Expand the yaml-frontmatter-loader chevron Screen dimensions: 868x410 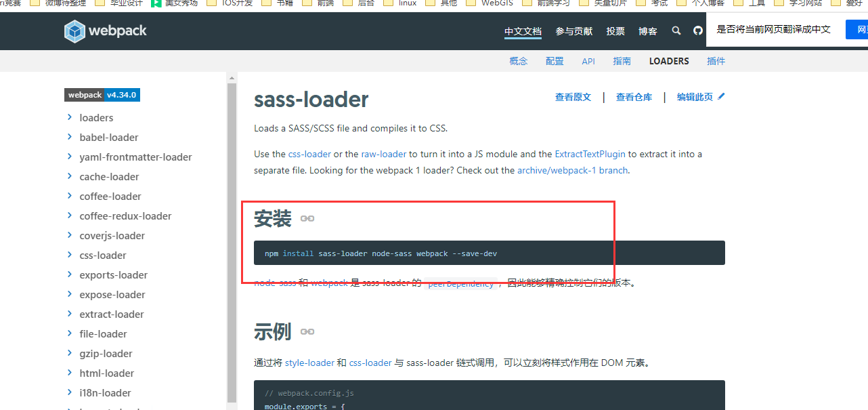coord(70,157)
